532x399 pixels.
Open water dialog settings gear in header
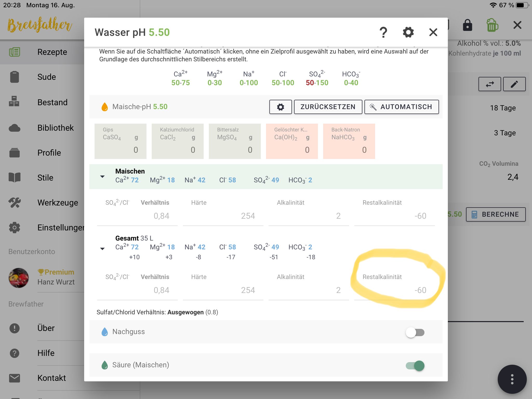408,32
